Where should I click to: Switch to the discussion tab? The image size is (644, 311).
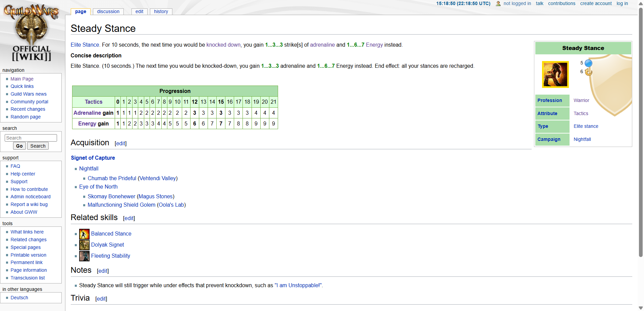[x=108, y=11]
